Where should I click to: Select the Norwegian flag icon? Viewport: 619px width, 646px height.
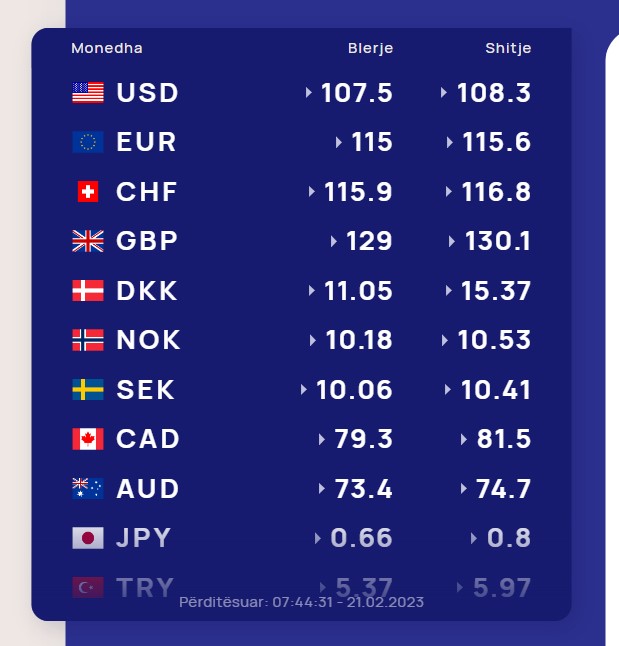click(88, 340)
